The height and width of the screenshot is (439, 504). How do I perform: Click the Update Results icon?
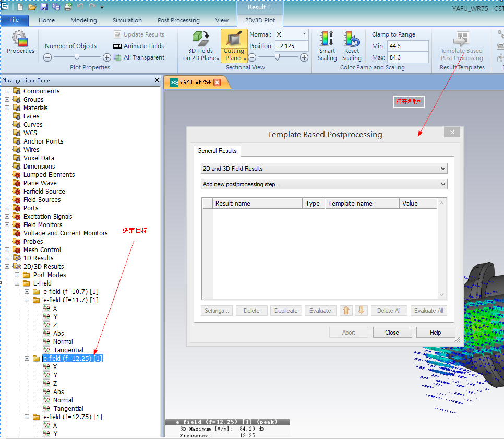(117, 34)
